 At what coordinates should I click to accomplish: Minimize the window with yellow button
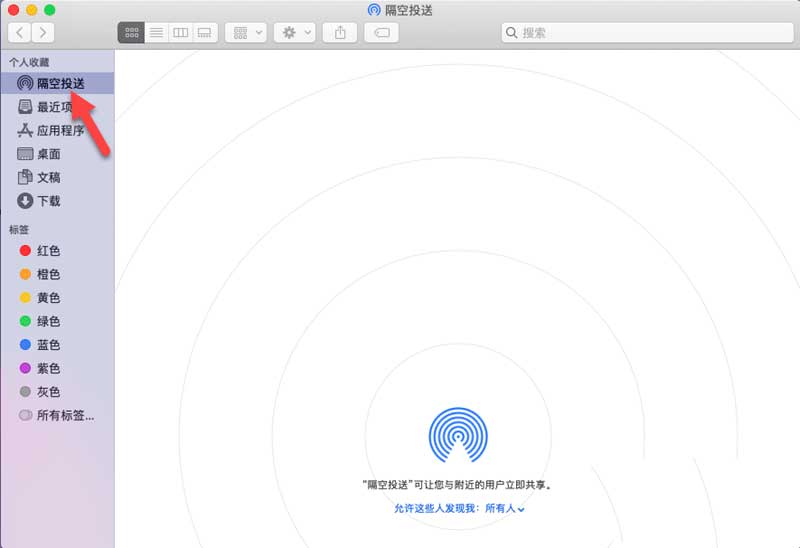click(32, 10)
